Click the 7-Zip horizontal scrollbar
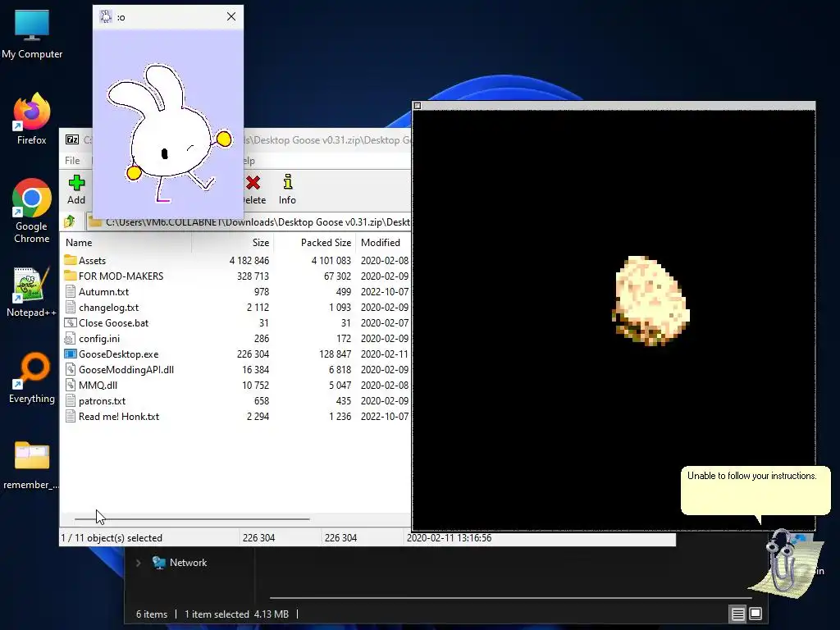 pyautogui.click(x=192, y=518)
